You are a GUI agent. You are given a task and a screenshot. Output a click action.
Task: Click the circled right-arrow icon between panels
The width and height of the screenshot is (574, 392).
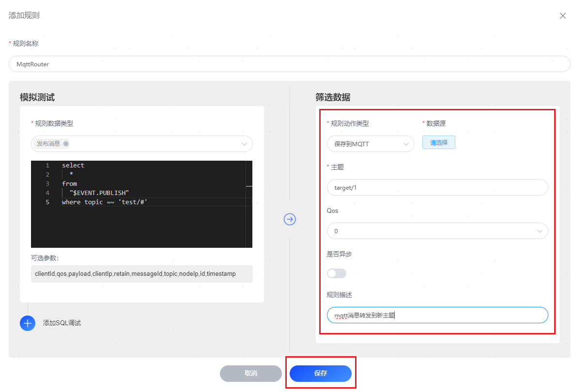290,219
